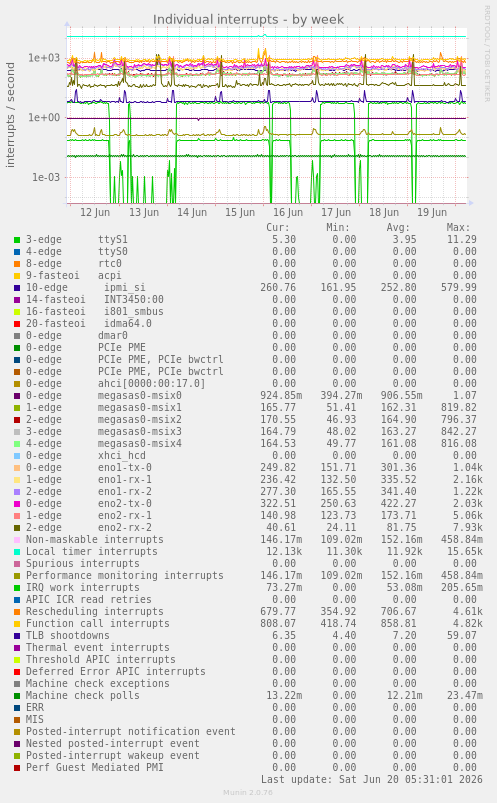Click the 'Nested posted-interrupt event' legend label

[x=113, y=744]
